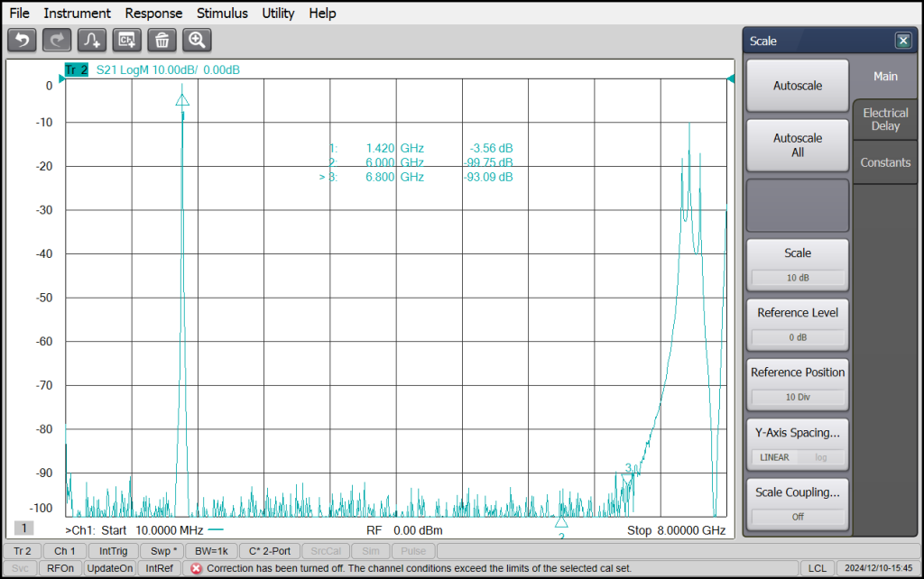Click the Pulse status button
The image size is (924, 579).
point(413,551)
